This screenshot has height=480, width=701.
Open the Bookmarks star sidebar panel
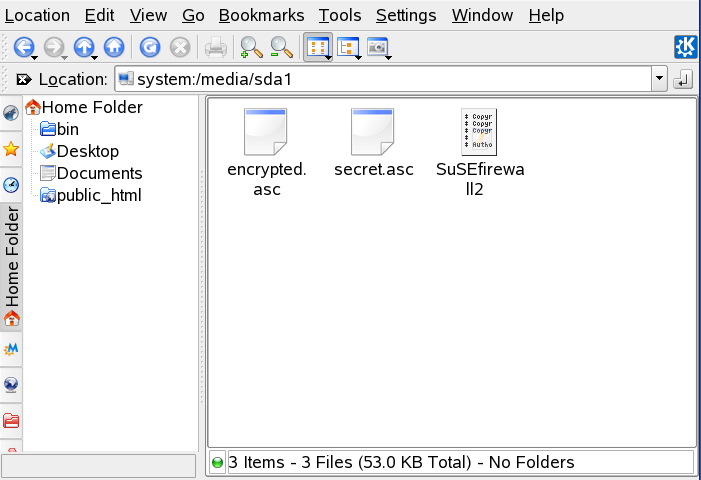pos(11,149)
